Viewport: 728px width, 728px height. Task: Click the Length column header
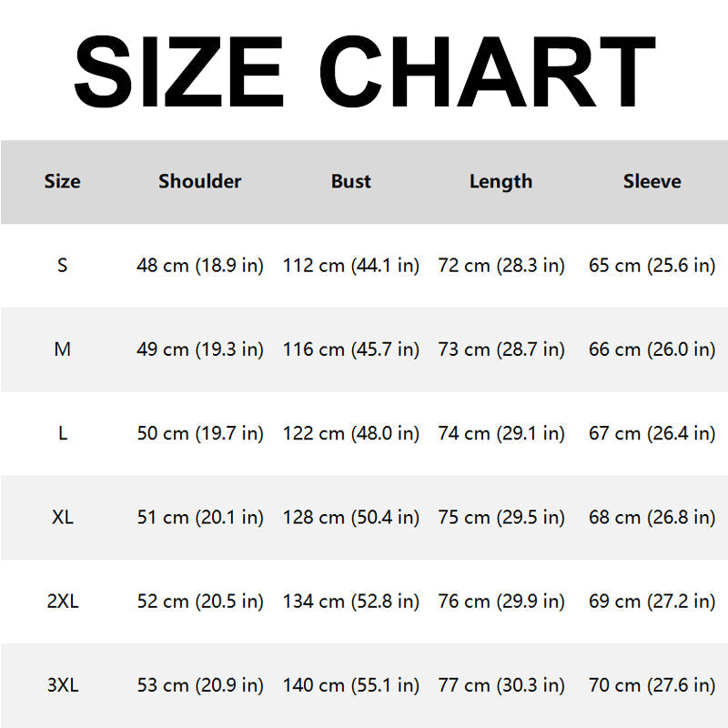(x=500, y=181)
